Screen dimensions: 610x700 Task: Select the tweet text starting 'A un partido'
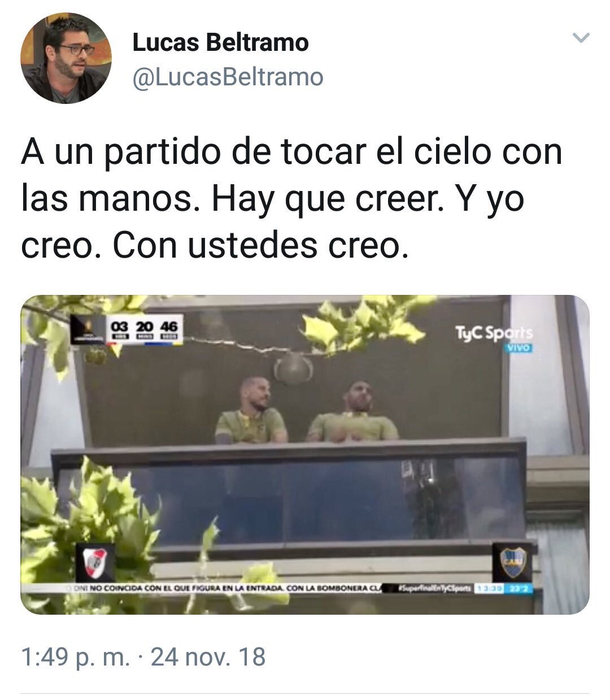(x=291, y=199)
